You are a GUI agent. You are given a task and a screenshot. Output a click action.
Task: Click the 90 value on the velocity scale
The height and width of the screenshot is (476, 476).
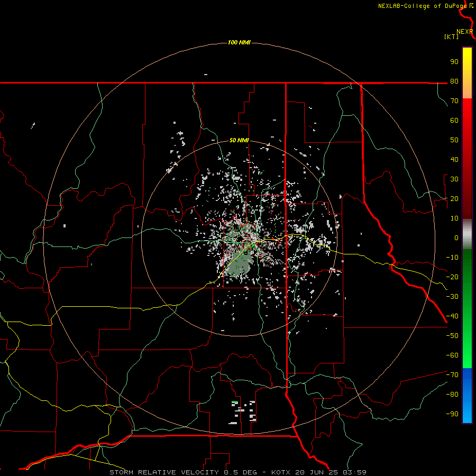(x=454, y=62)
